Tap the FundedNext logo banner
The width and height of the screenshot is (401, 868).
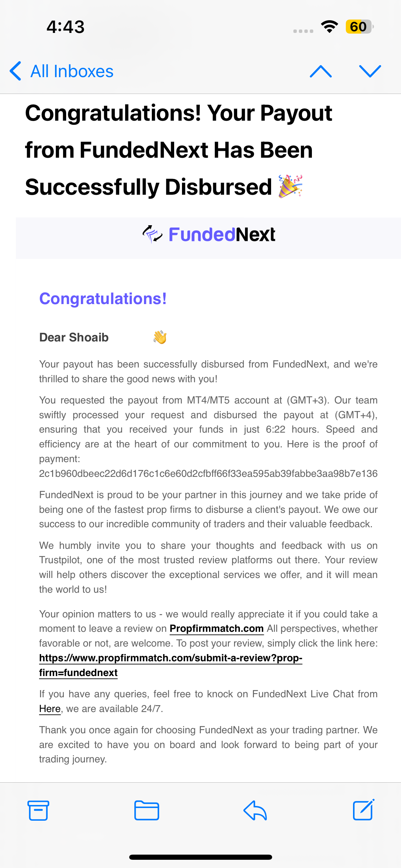click(x=208, y=235)
